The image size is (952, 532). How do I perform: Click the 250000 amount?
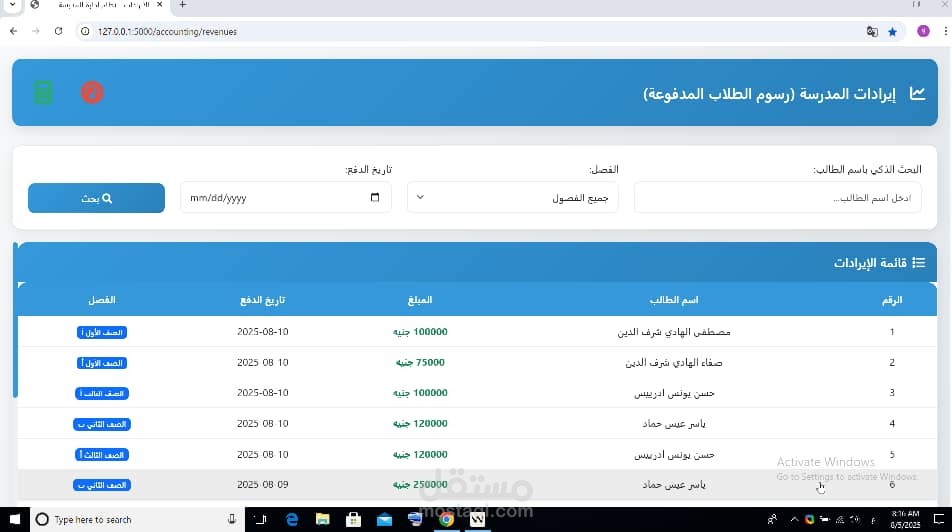click(420, 485)
